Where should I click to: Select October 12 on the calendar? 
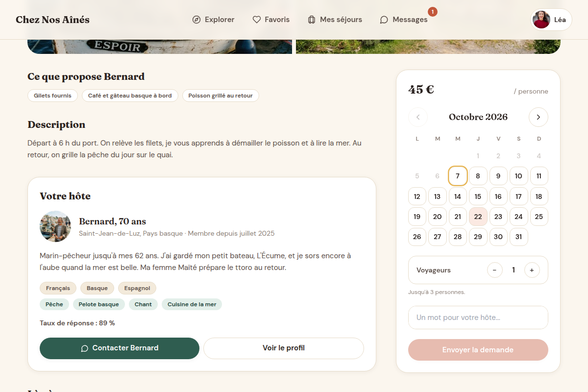(417, 196)
